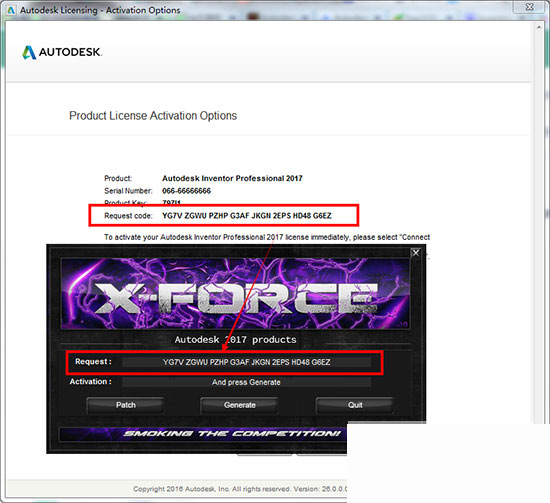Close the Autodesk Licensing window
The height and width of the screenshot is (503, 550).
530,7
